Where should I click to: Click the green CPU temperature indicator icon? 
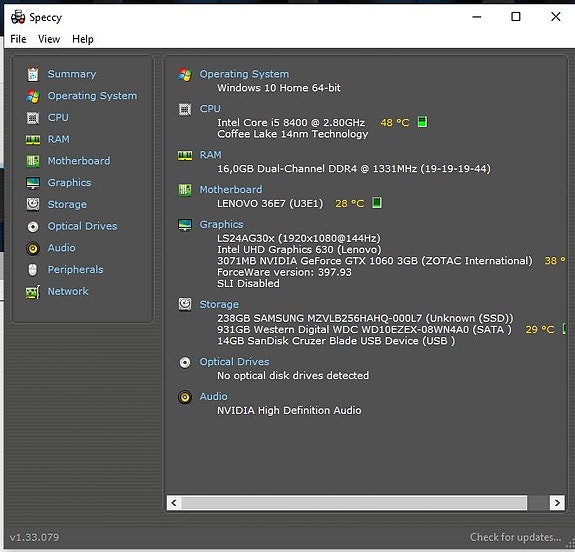click(422, 122)
